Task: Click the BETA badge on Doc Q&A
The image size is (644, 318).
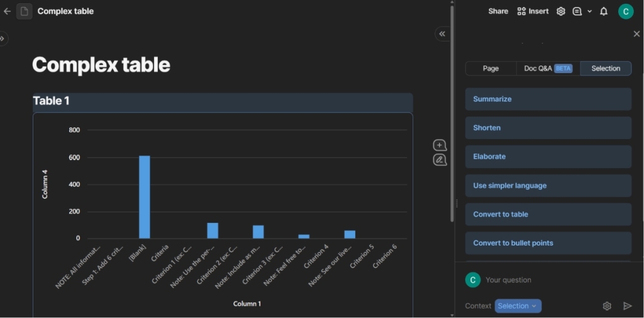Action: point(563,68)
